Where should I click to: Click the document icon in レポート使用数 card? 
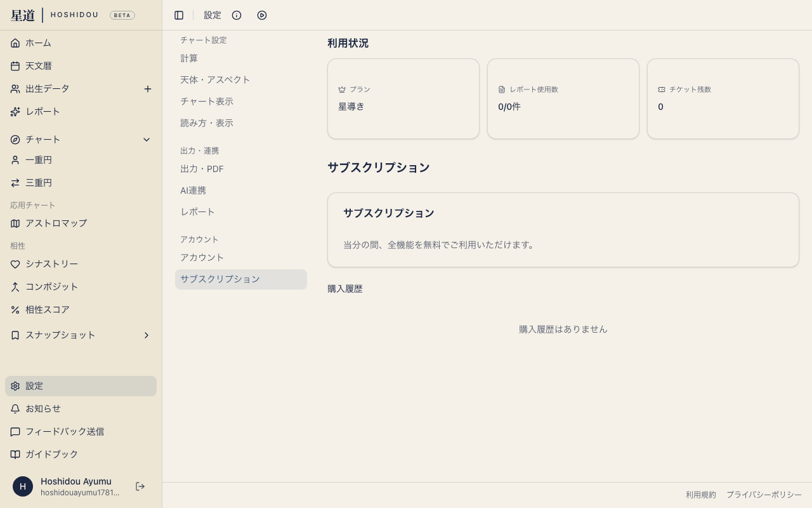point(502,90)
